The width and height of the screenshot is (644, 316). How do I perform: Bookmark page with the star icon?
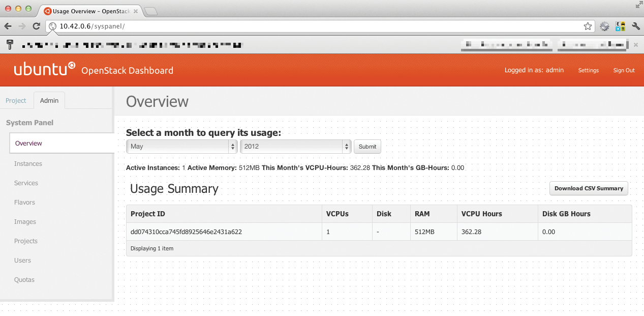588,26
